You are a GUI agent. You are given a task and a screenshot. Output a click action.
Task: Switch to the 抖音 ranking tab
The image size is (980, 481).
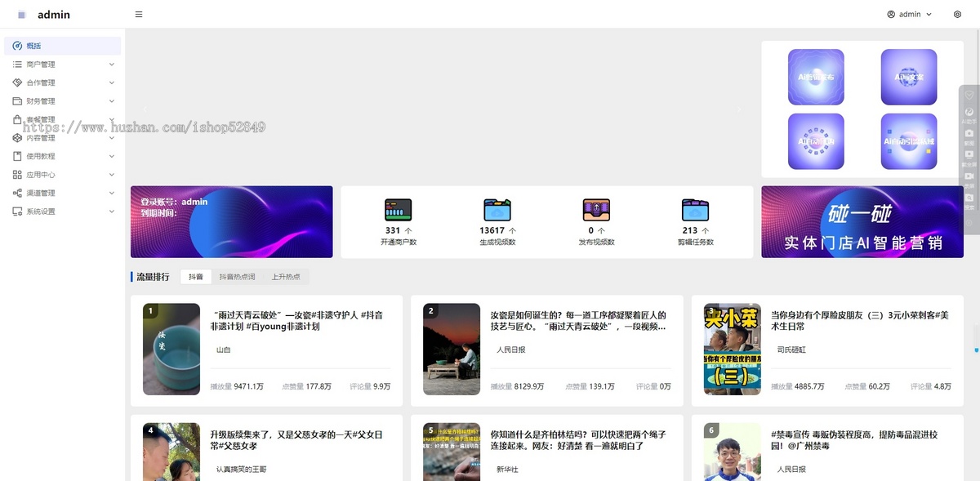196,277
